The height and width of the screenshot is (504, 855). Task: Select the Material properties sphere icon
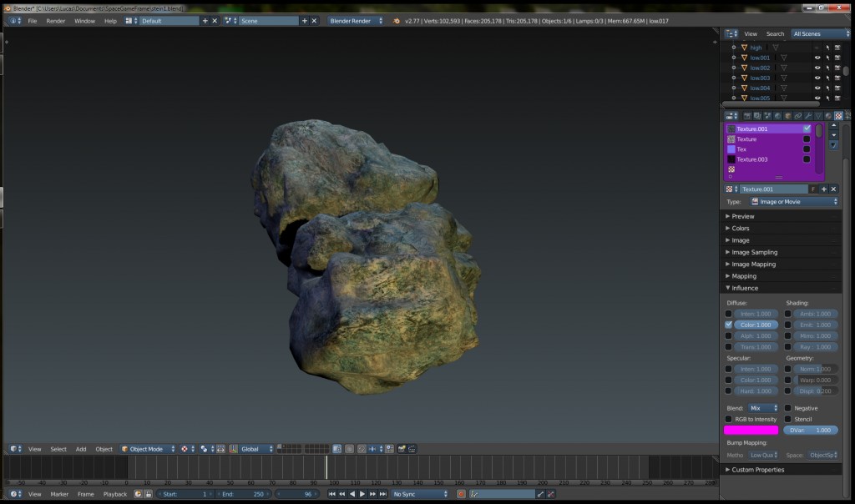click(828, 115)
